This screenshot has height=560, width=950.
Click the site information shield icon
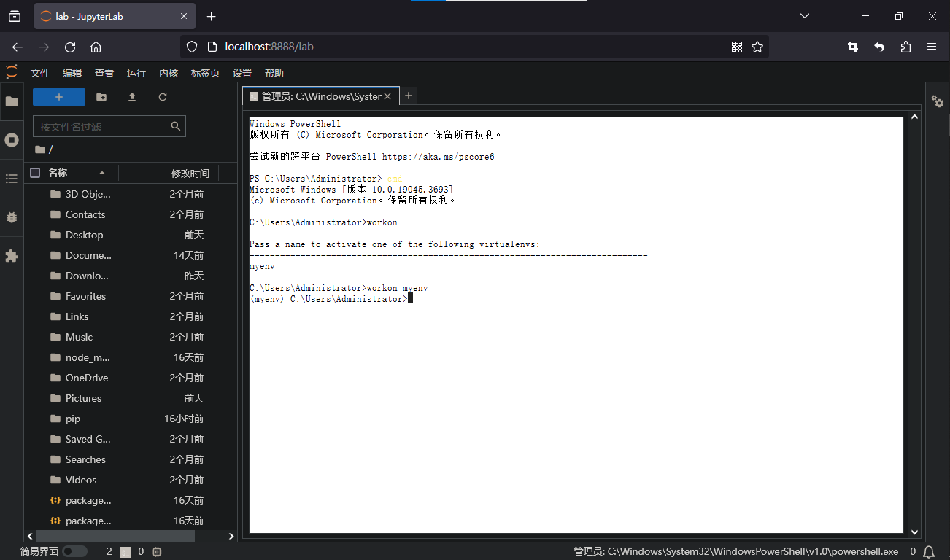[192, 47]
